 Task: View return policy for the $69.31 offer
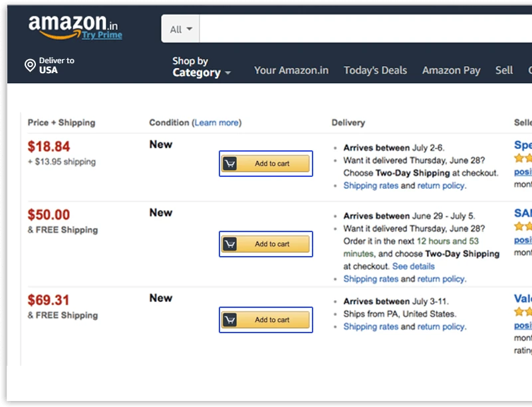click(x=440, y=327)
